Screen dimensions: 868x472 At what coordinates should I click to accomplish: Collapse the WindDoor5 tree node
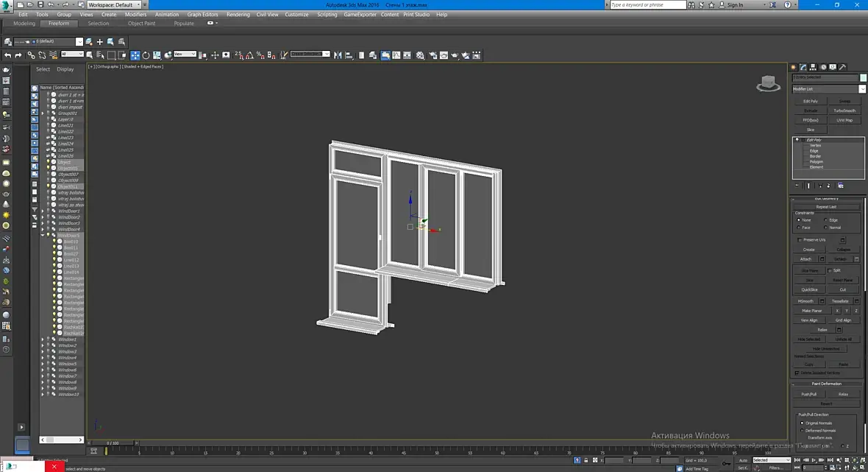[x=43, y=236]
